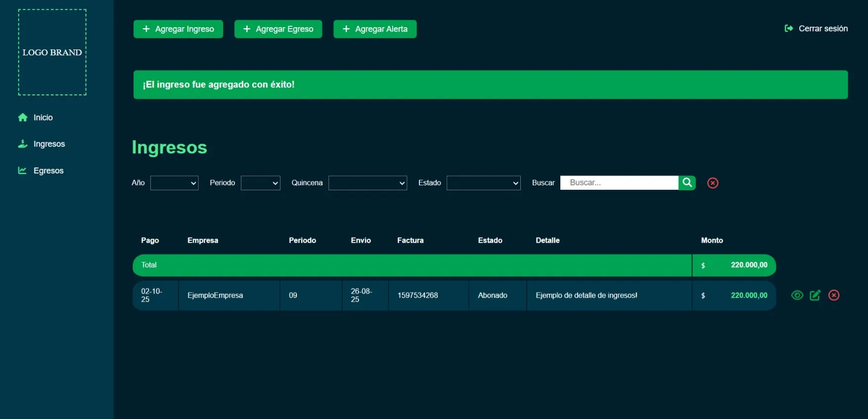The width and height of the screenshot is (868, 419).
Task: Click the home icon beside Inicio
Action: tap(23, 118)
